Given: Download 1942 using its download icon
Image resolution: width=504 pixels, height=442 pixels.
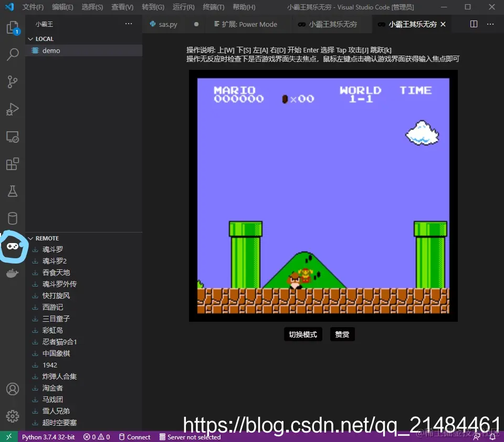Looking at the screenshot, I should point(35,365).
